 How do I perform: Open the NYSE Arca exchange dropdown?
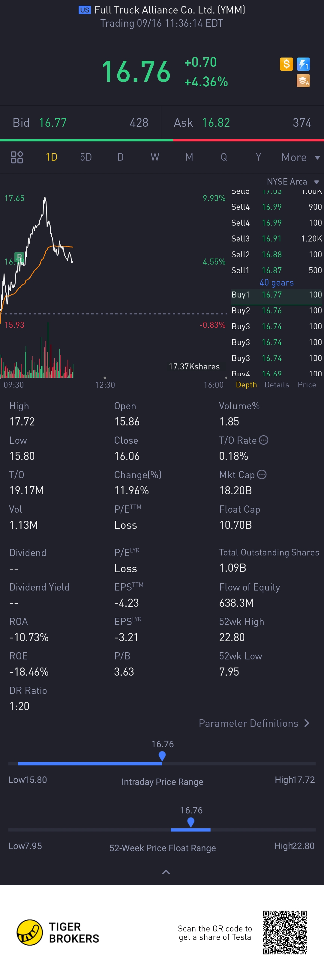click(x=292, y=182)
